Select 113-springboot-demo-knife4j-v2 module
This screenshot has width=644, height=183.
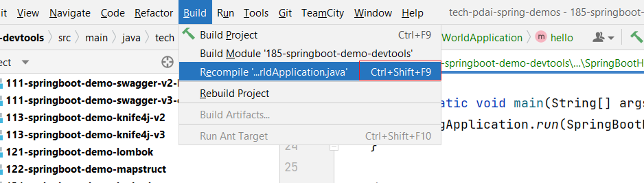[85, 117]
